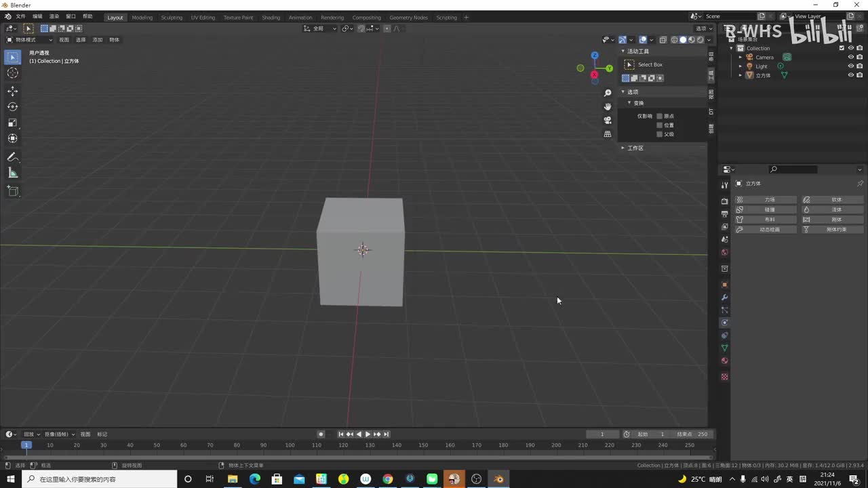Open the Texture properties checker tab
Viewport: 868px width, 488px height.
724,377
